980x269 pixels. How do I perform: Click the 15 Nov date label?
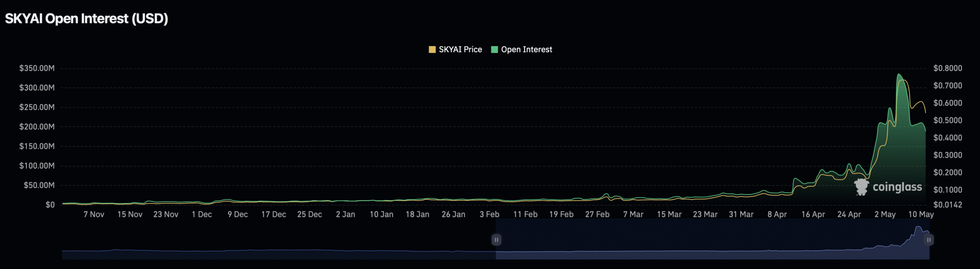pyautogui.click(x=130, y=215)
